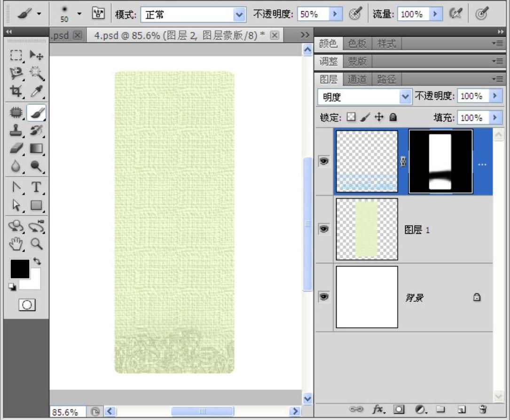The image size is (510, 420).
Task: Expand the 填充 fill slider arrow
Action: point(494,118)
